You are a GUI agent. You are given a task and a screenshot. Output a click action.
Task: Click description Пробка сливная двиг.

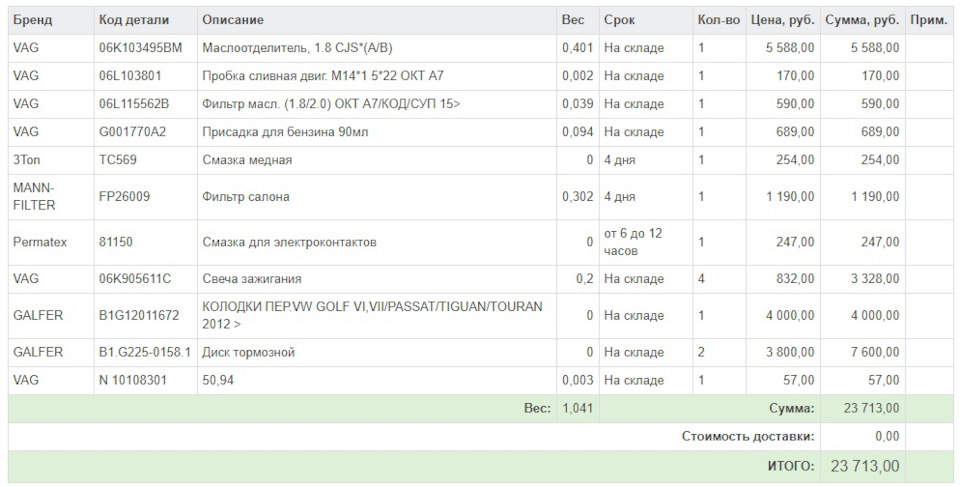[323, 76]
